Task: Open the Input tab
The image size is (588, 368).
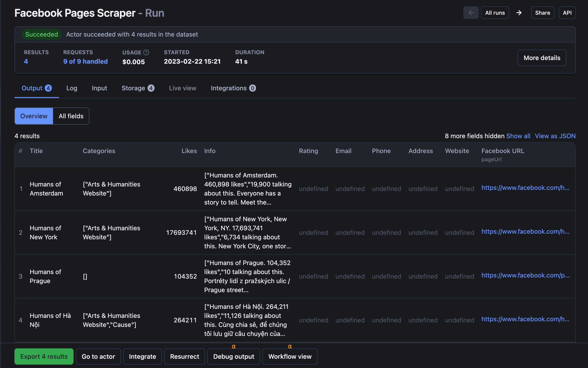Action: click(x=99, y=88)
